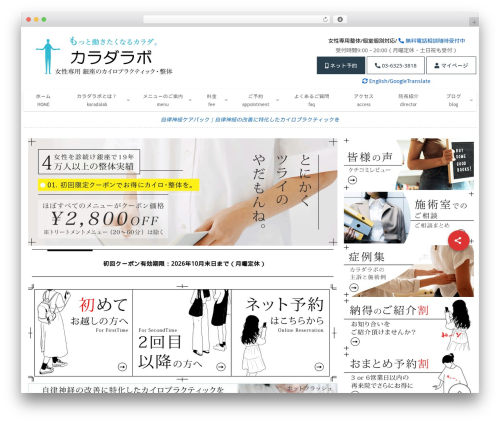Expand the ご予約 appointment menu chevron
The height and width of the screenshot is (423, 500).
[x=277, y=100]
